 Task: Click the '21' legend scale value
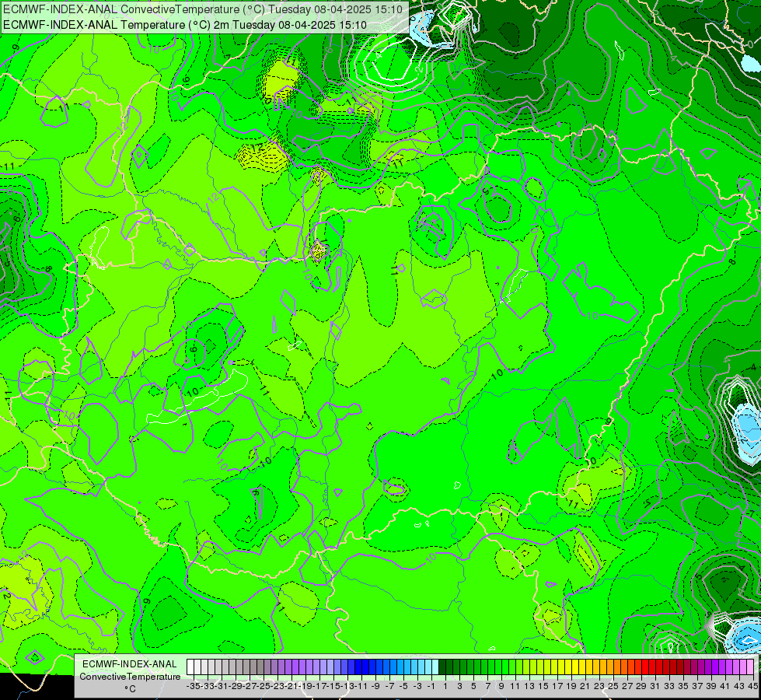[x=585, y=686]
